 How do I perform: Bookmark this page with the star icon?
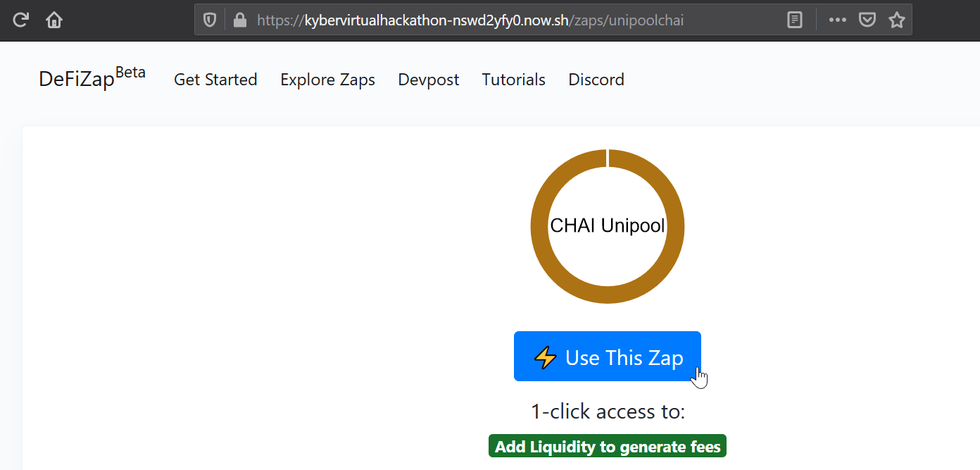pyautogui.click(x=897, y=20)
